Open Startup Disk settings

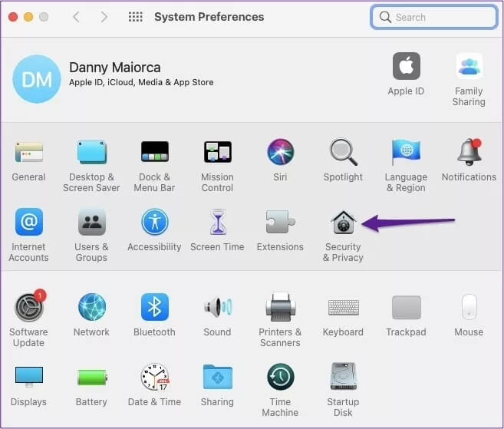(344, 376)
